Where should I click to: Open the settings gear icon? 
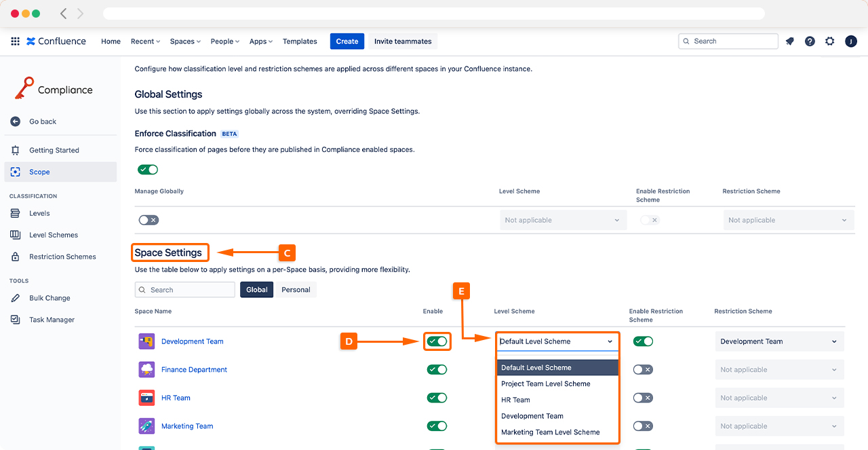[830, 41]
